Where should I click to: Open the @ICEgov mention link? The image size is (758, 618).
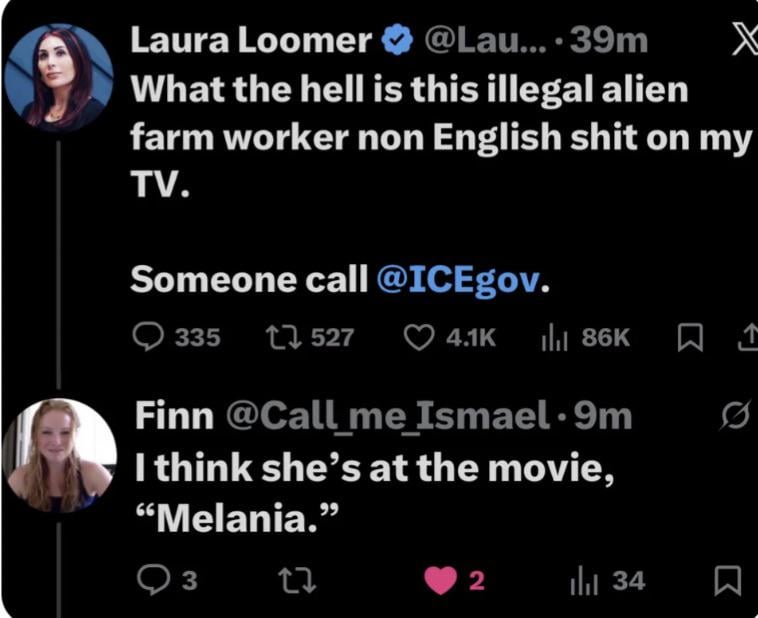(461, 282)
